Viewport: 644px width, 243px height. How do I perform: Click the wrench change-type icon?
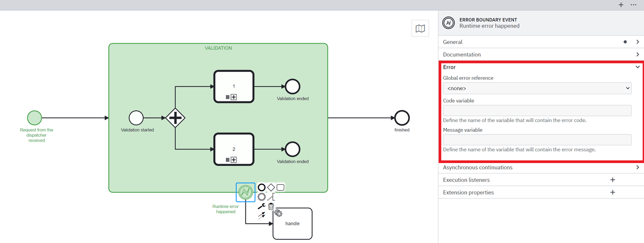[x=261, y=207]
